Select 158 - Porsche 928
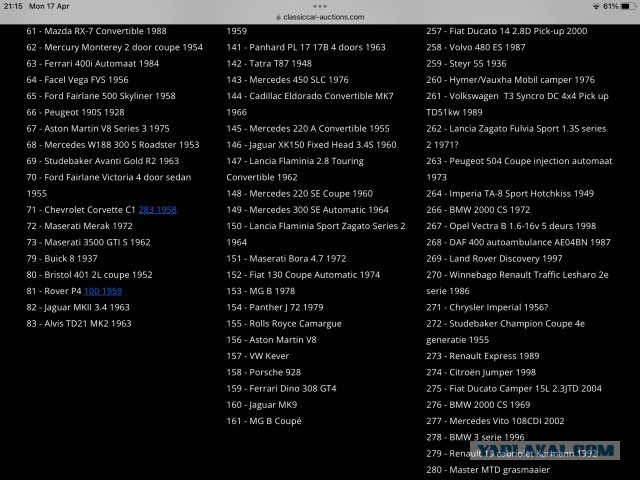This screenshot has width=640, height=480. point(264,372)
